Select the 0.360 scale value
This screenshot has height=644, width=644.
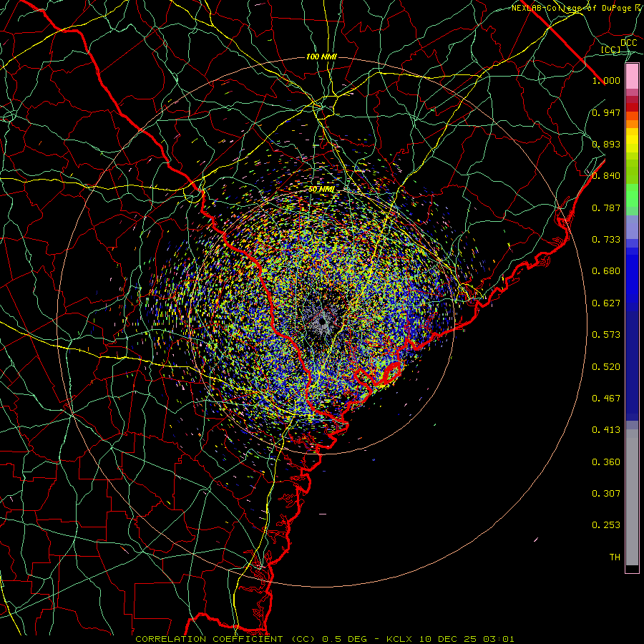pos(606,462)
